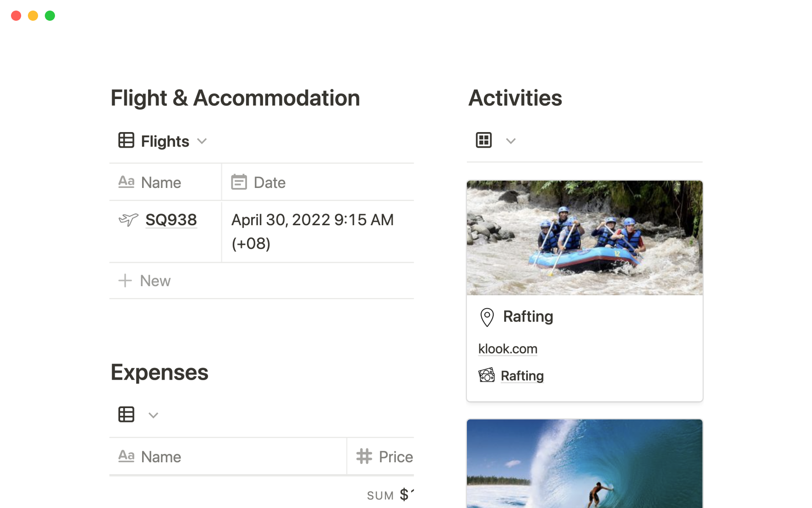Click the location pin icon beside Rafting
Viewport: 812px width, 508px height.
point(487,317)
